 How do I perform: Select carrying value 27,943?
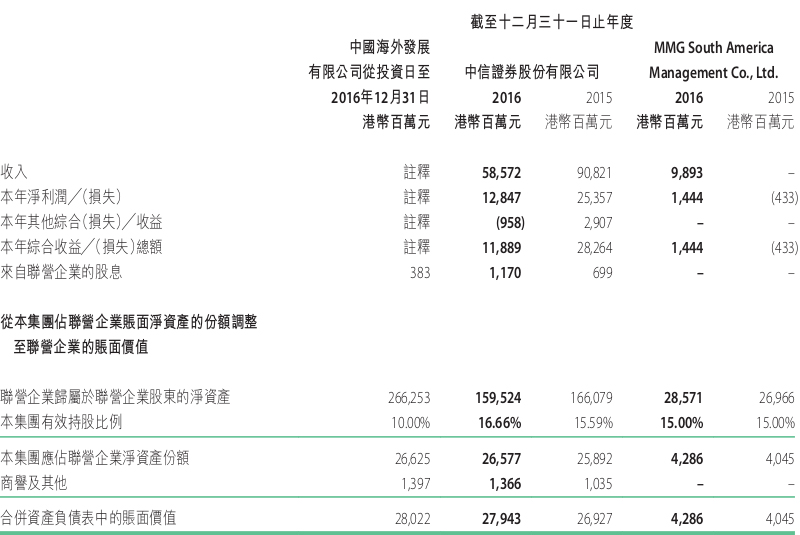point(502,519)
